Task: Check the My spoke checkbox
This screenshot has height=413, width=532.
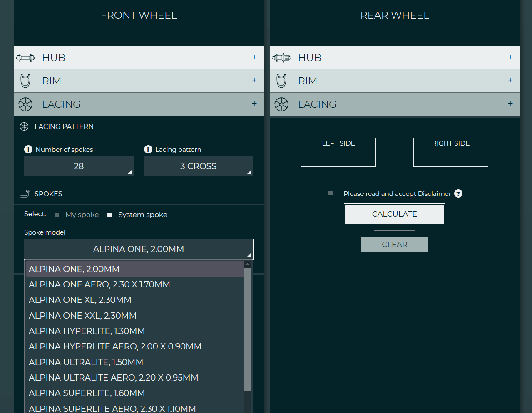Action: [x=57, y=215]
